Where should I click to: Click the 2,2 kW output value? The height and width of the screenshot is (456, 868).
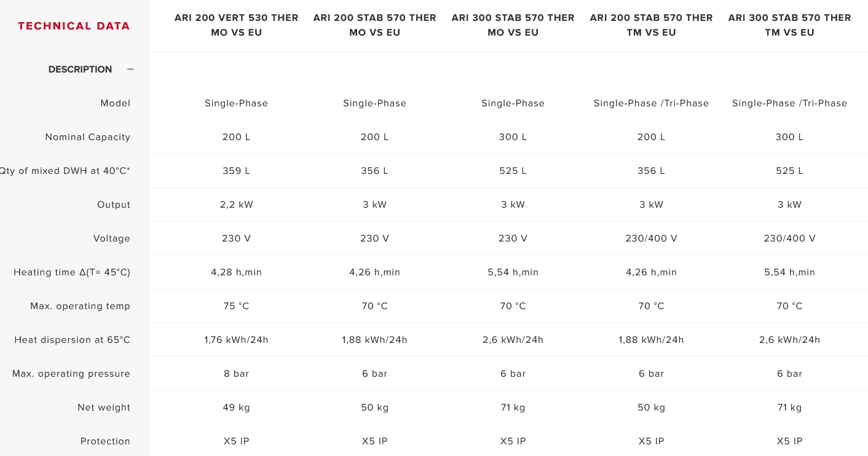point(236,205)
